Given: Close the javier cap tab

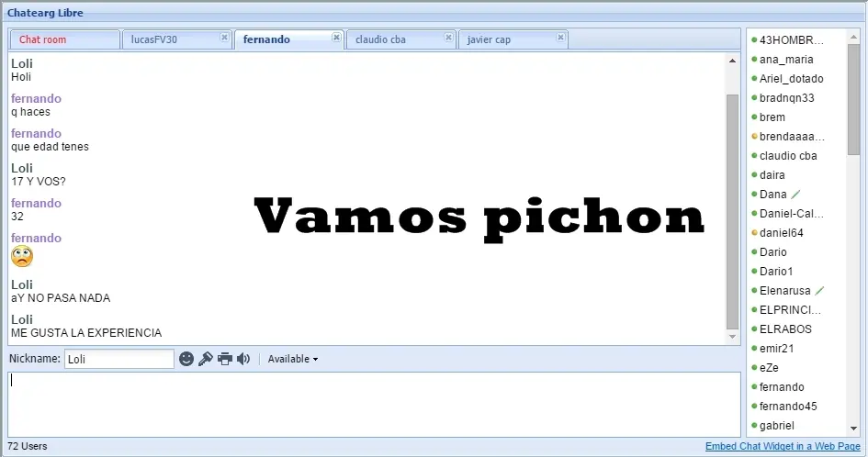Looking at the screenshot, I should (x=561, y=37).
